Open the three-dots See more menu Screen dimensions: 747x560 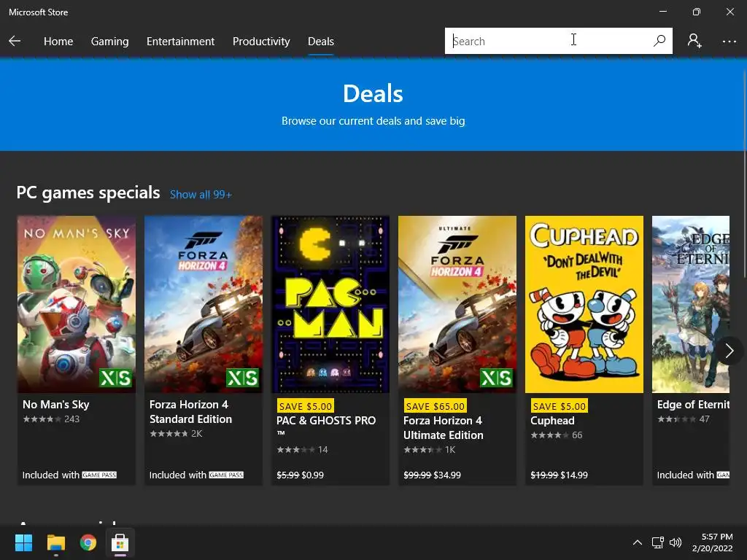pyautogui.click(x=729, y=42)
